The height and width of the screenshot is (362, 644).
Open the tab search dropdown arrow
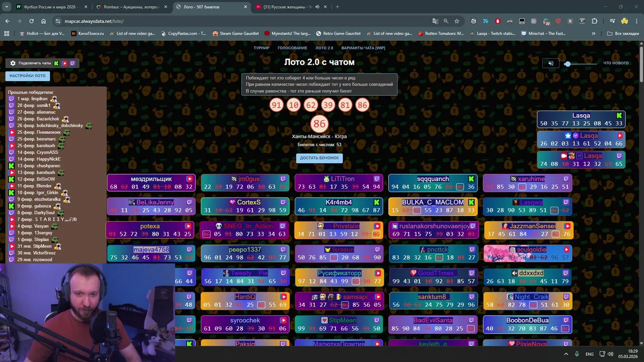point(7,7)
